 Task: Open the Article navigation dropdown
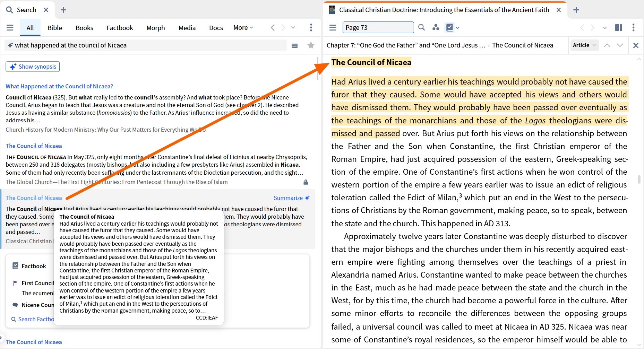[584, 45]
